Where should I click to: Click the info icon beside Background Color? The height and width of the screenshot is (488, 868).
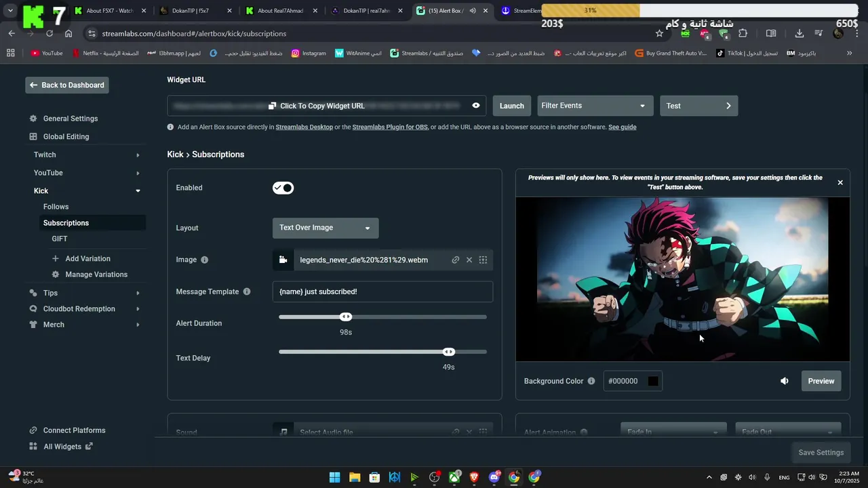tap(591, 381)
